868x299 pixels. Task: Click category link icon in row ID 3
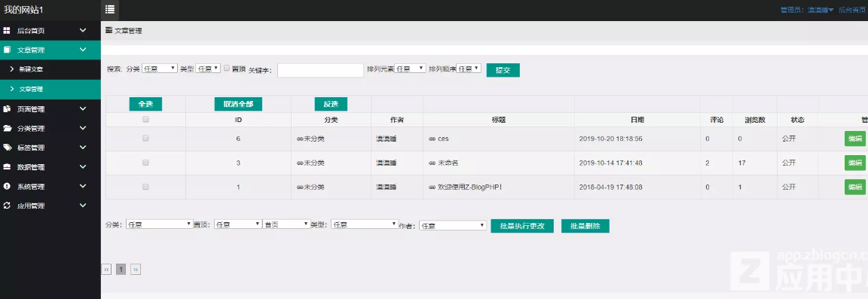tap(300, 163)
